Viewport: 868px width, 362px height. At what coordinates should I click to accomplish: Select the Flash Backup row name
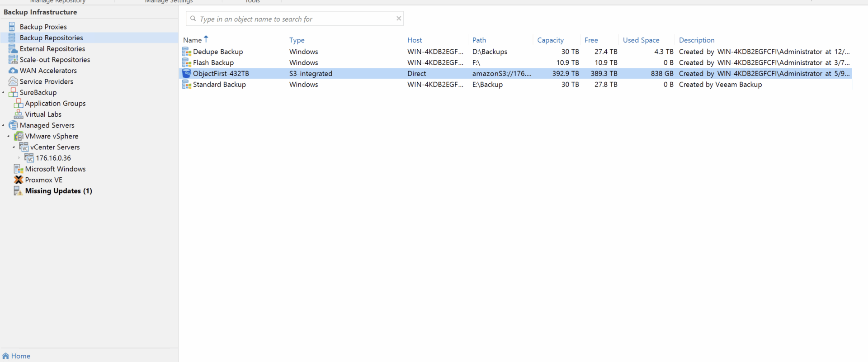coord(213,62)
